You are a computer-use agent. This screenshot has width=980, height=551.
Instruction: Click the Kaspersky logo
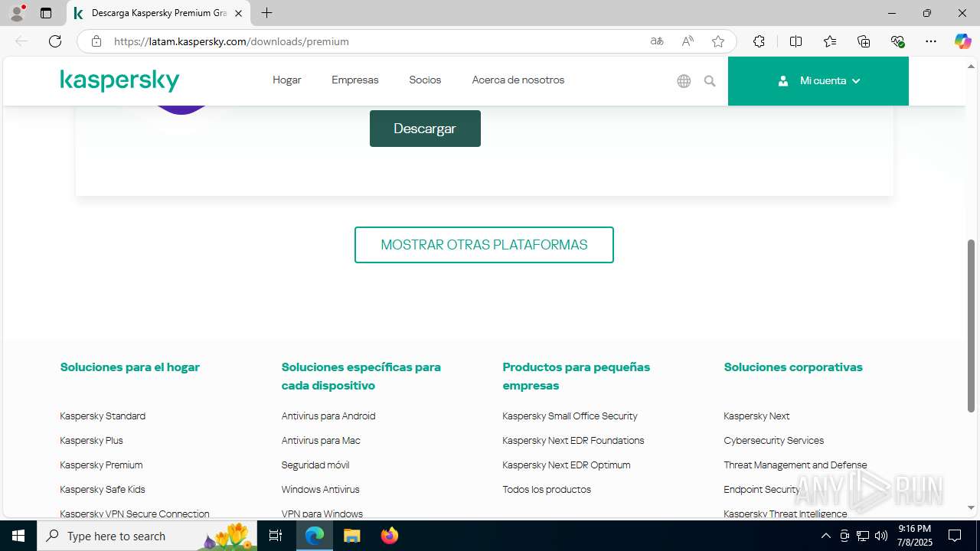[x=119, y=80]
